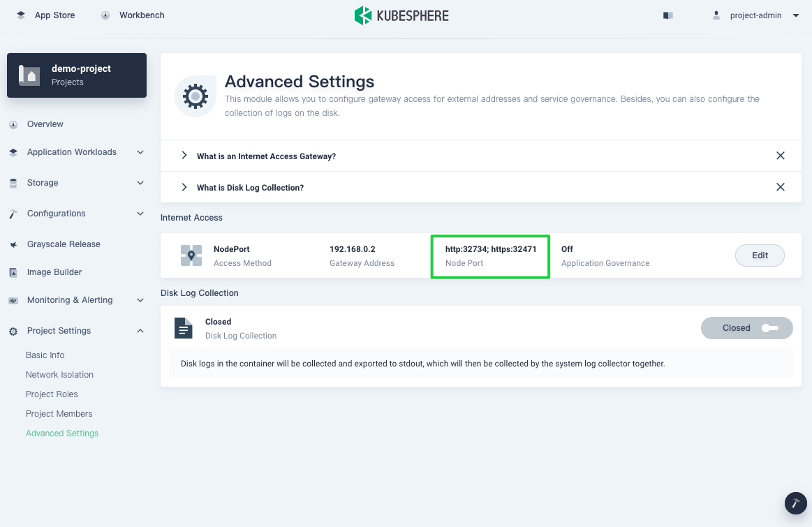This screenshot has width=812, height=527.
Task: Open Overview page
Action: tap(45, 124)
